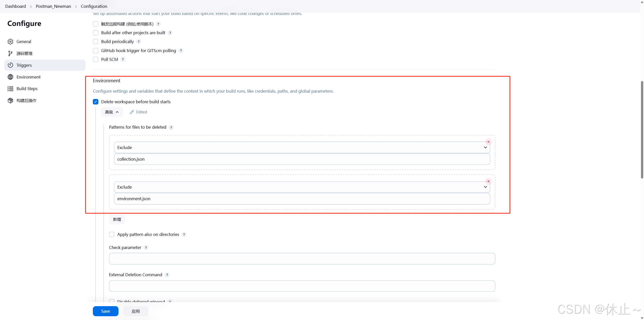644x320 pixels.
Task: Delete the environment.json exclude pattern entry
Action: (x=488, y=181)
